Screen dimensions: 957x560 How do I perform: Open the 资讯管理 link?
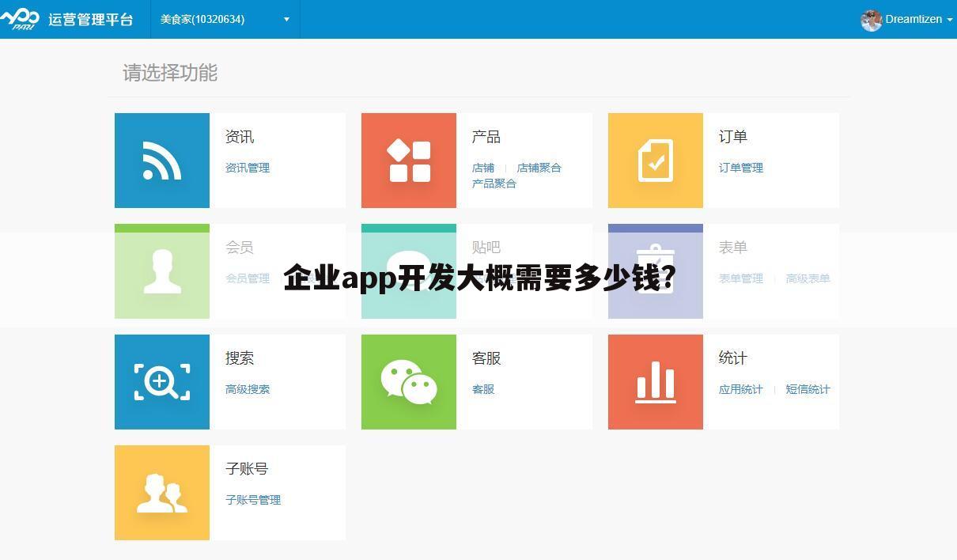[248, 168]
